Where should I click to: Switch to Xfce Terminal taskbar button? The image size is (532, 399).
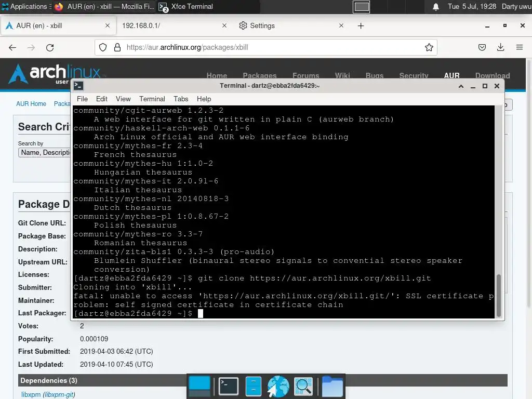(208, 6)
